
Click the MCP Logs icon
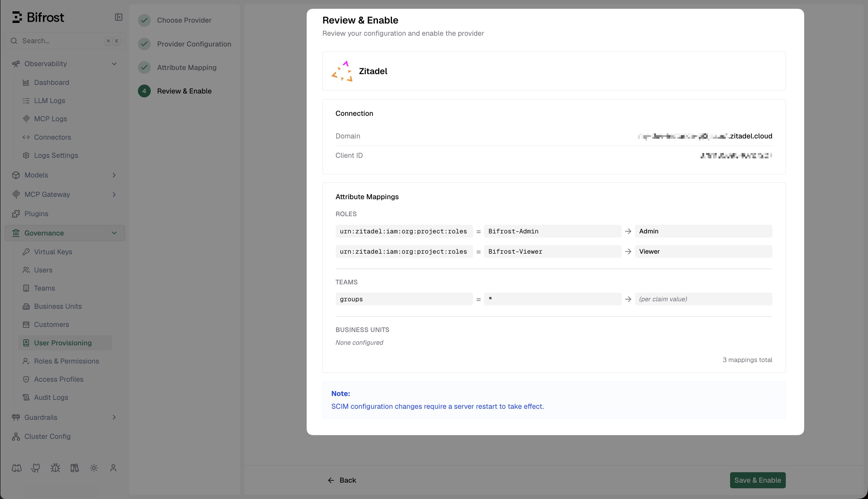pos(26,118)
